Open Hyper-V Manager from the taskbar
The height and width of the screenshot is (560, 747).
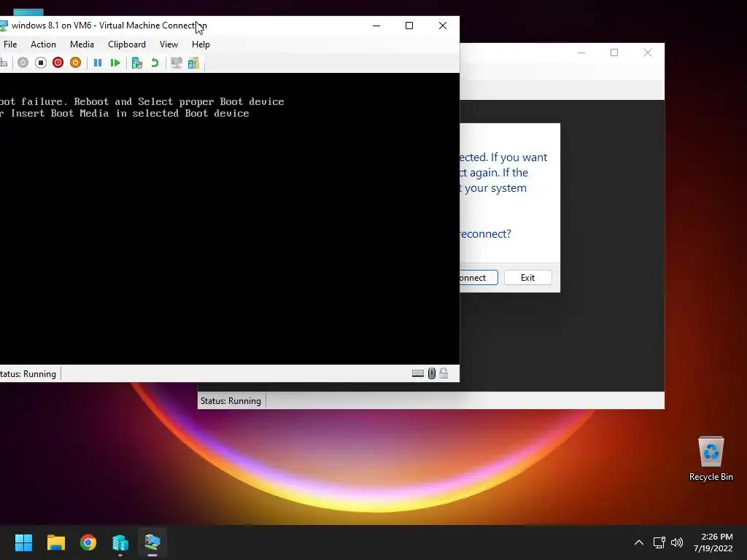(x=120, y=542)
